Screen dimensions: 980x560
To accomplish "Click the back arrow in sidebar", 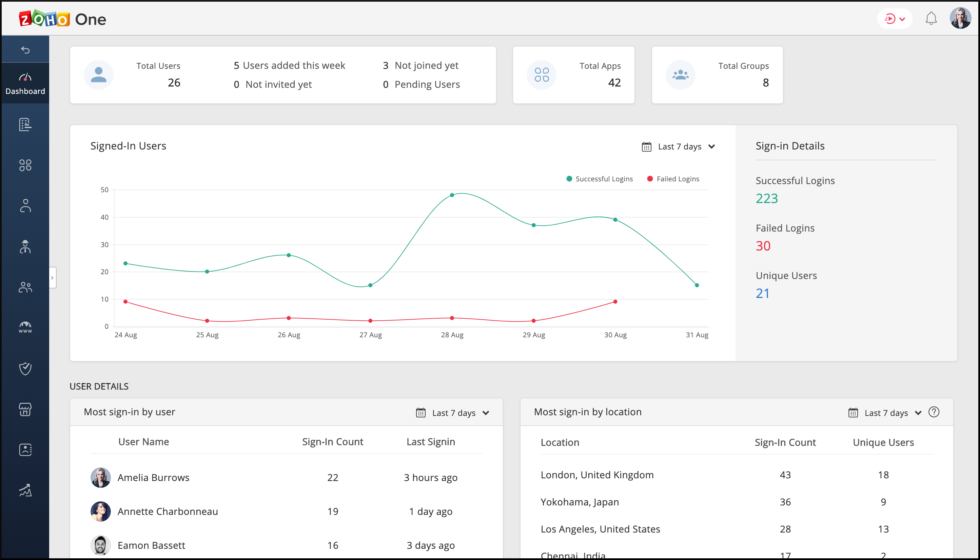I will tap(25, 49).
